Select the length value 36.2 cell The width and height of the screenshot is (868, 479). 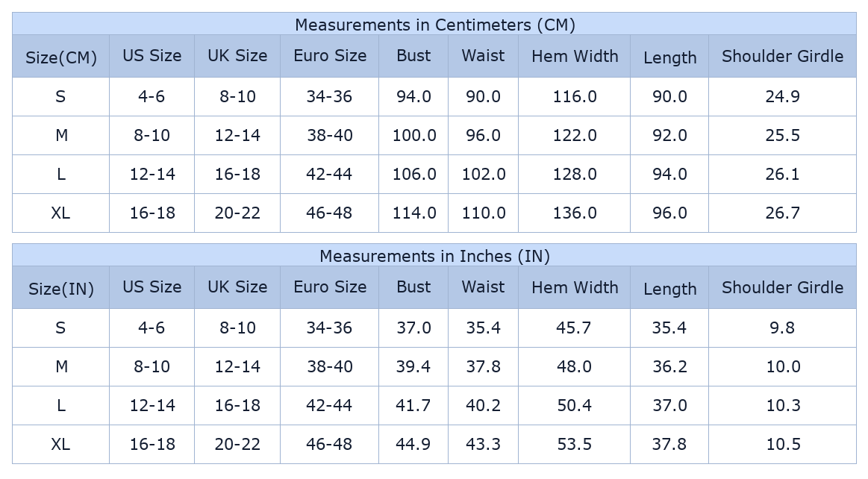tap(669, 367)
